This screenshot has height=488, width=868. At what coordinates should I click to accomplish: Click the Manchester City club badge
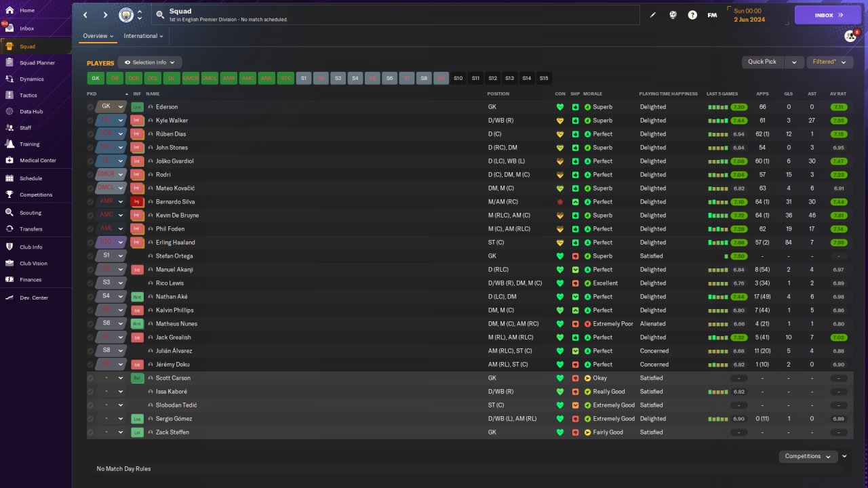pyautogui.click(x=126, y=15)
